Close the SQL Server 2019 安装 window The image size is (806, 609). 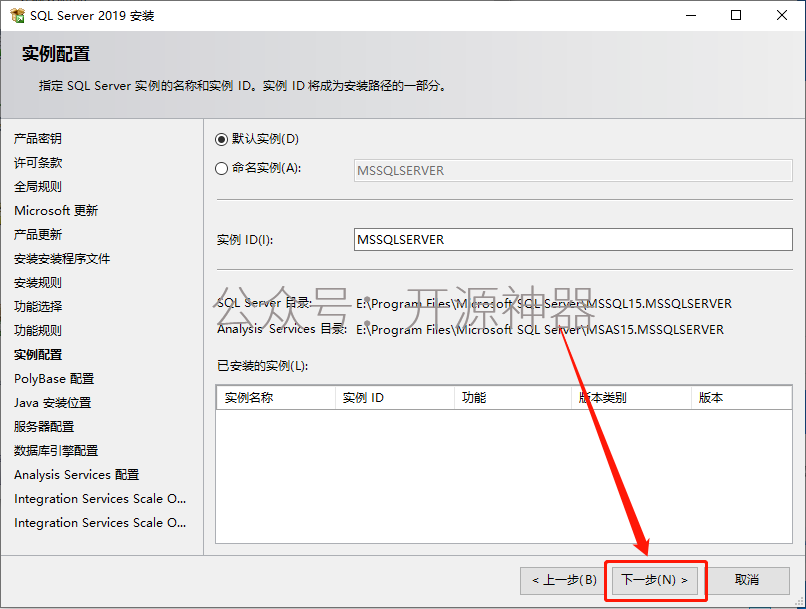click(x=782, y=15)
